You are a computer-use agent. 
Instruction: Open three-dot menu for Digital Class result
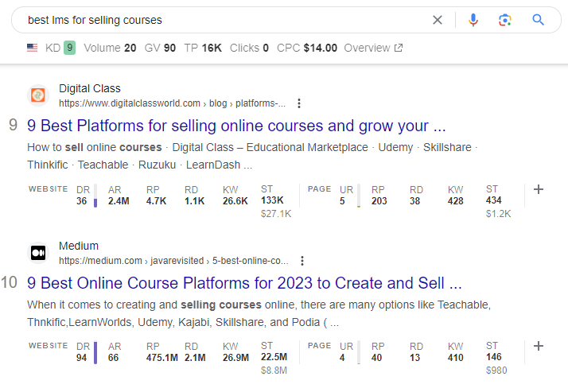[299, 103]
